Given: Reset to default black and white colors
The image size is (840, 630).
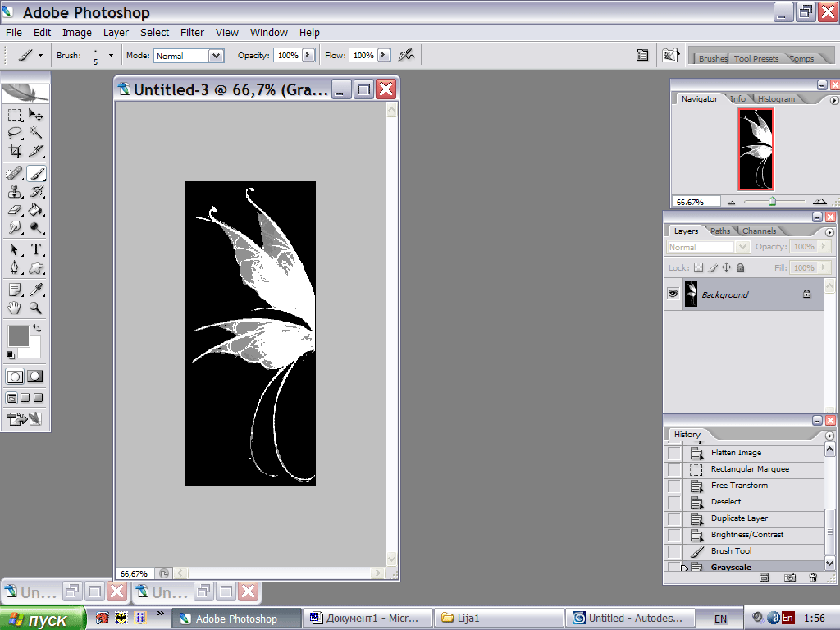Looking at the screenshot, I should click(x=10, y=354).
